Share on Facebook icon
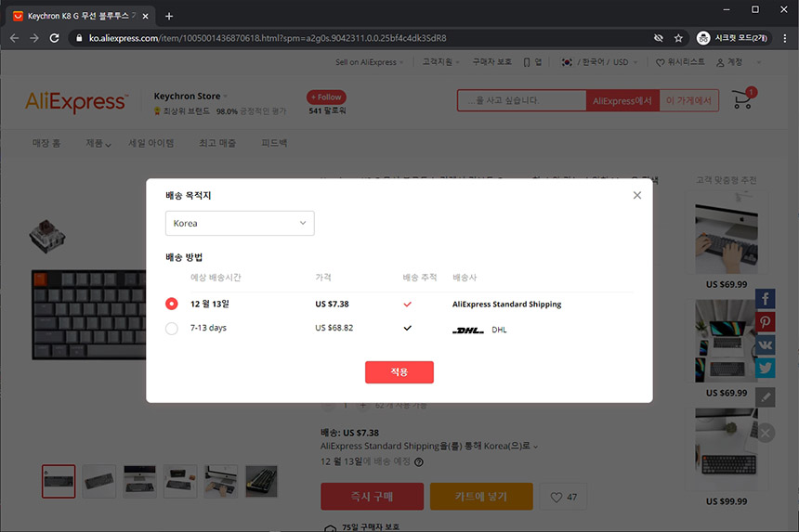The width and height of the screenshot is (799, 532). [765, 298]
